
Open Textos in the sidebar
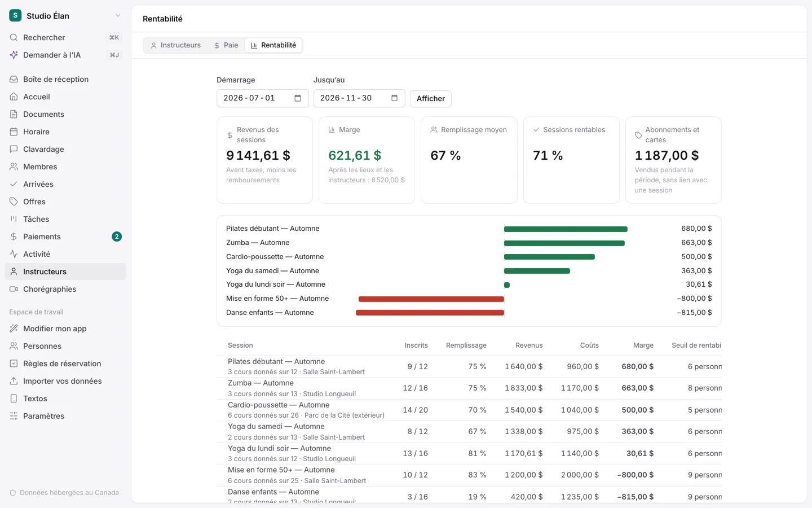tap(65, 398)
